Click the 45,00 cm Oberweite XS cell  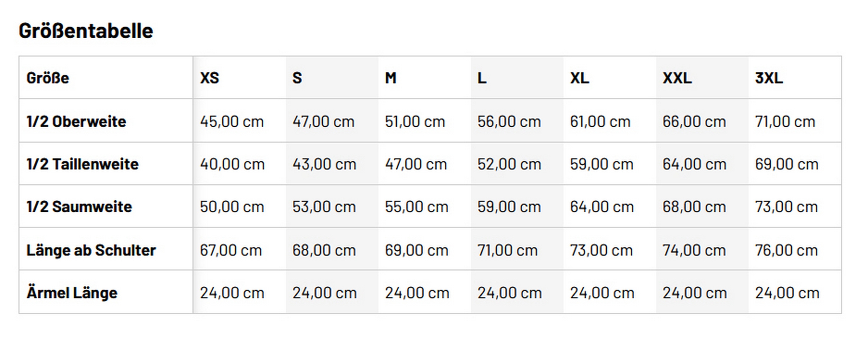(232, 121)
